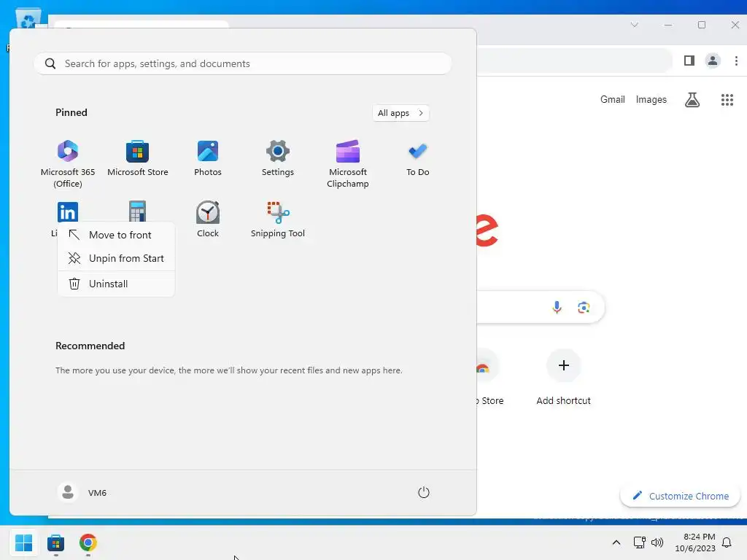This screenshot has height=560, width=747.
Task: Open the Web Store shortcut tile
Action: click(x=488, y=378)
